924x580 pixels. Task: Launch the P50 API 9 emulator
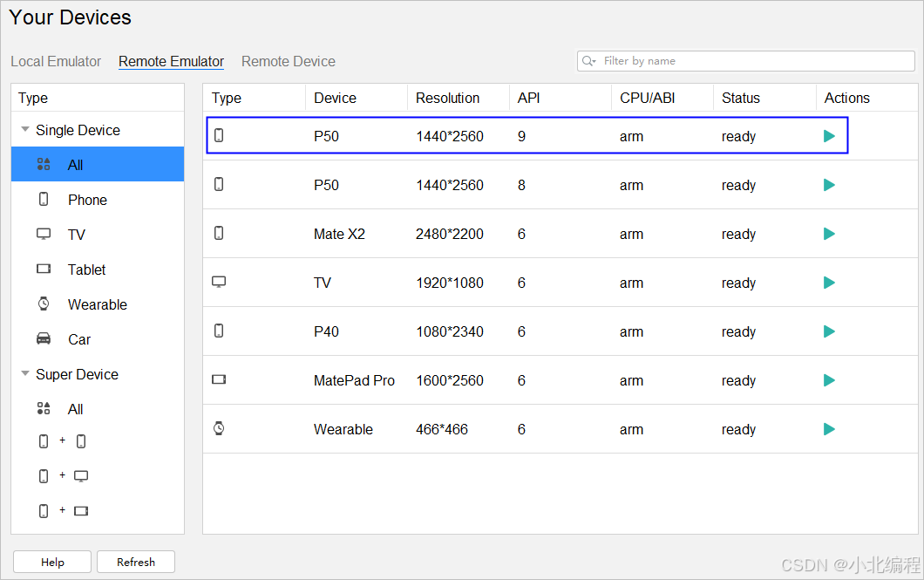coord(829,136)
